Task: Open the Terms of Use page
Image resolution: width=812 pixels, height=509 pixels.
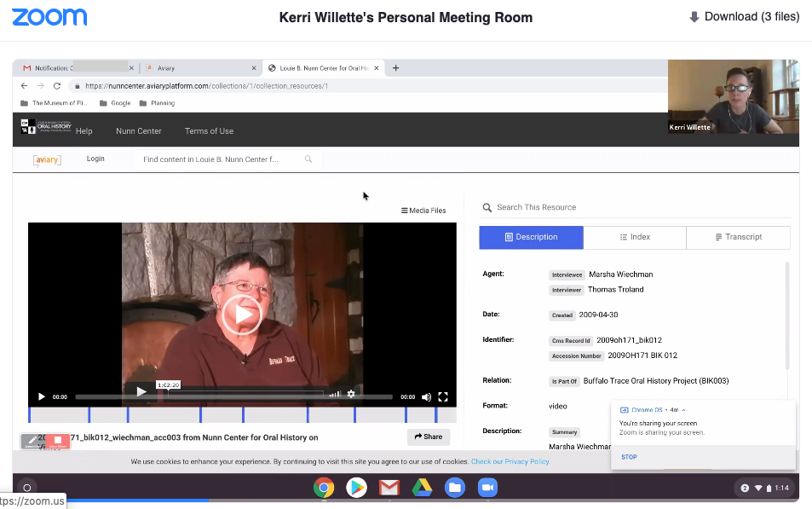Action: tap(210, 131)
